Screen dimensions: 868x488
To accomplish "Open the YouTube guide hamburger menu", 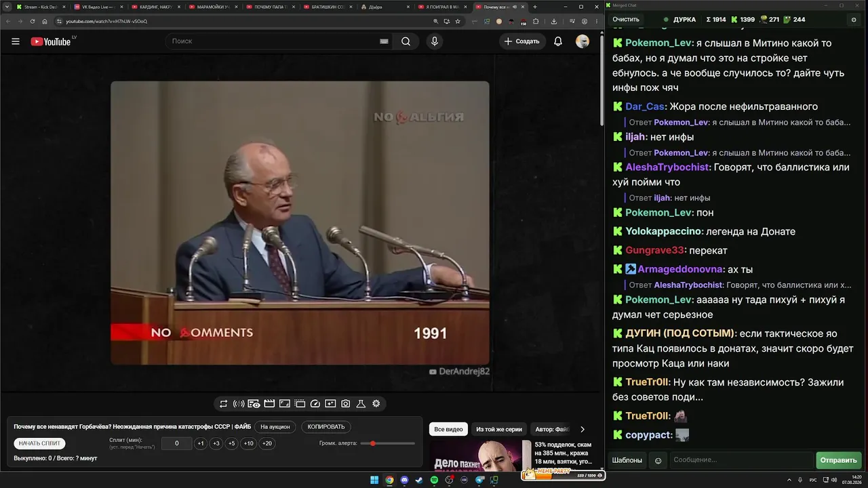I will click(16, 41).
